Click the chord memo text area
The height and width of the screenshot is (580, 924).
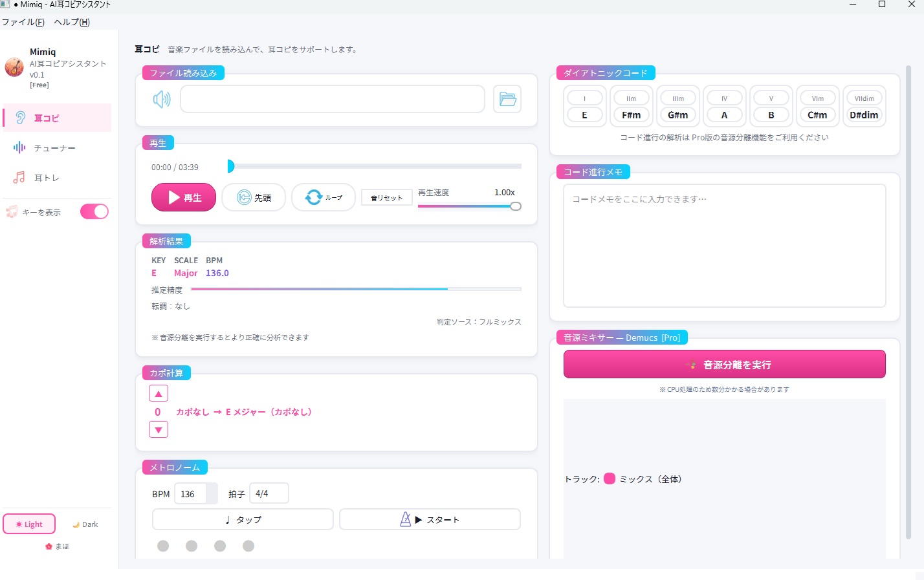point(724,246)
